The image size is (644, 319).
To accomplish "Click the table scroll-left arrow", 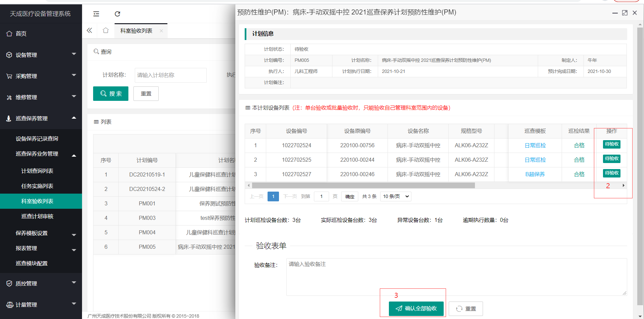I will (249, 186).
